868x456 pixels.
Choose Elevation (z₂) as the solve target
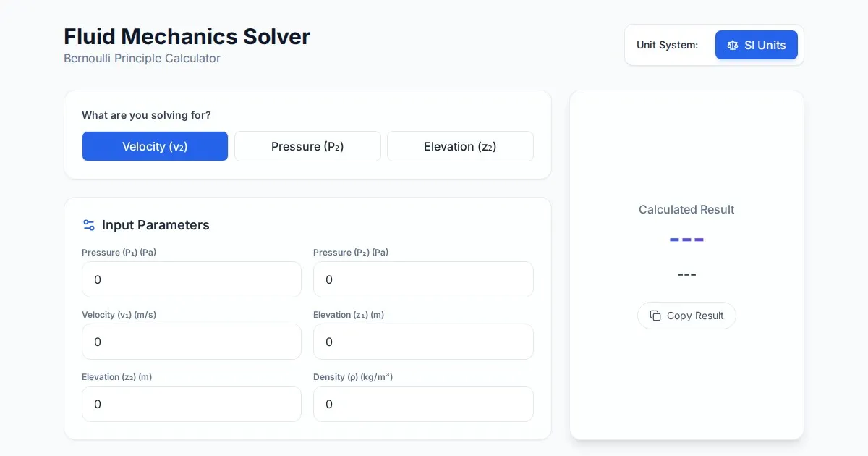tap(460, 146)
